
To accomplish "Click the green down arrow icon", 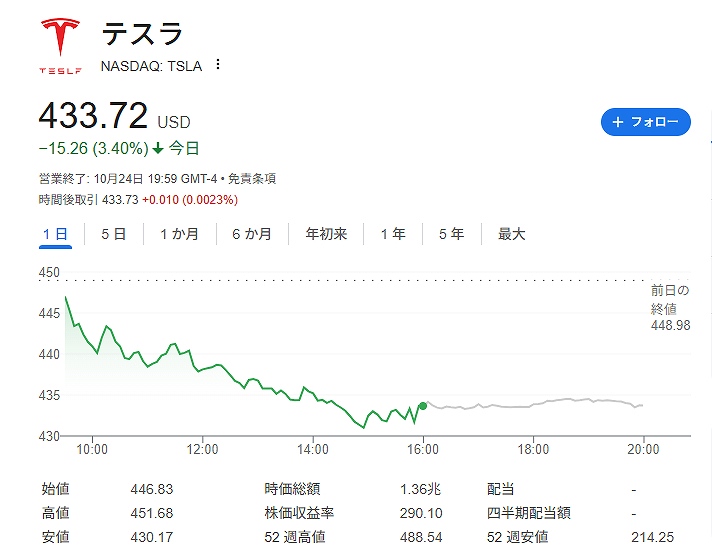I will click(158, 149).
